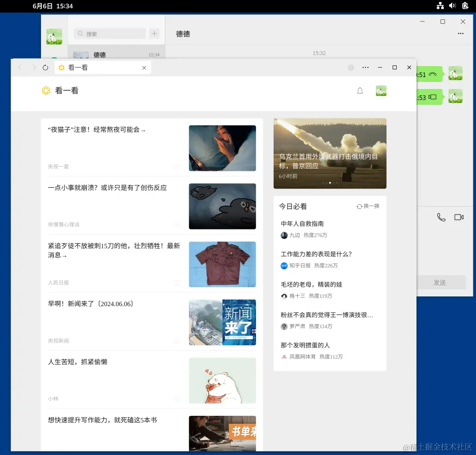Click source label 小林

53,399
